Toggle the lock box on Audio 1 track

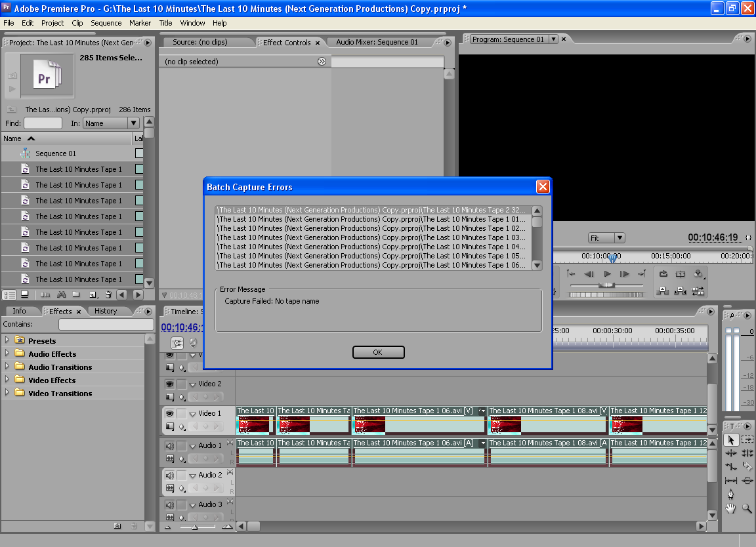pos(182,446)
